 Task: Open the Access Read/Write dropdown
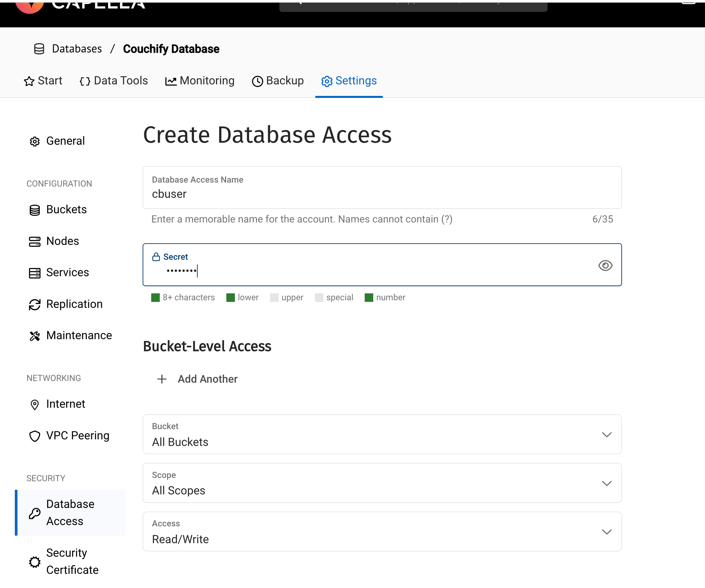[382, 532]
